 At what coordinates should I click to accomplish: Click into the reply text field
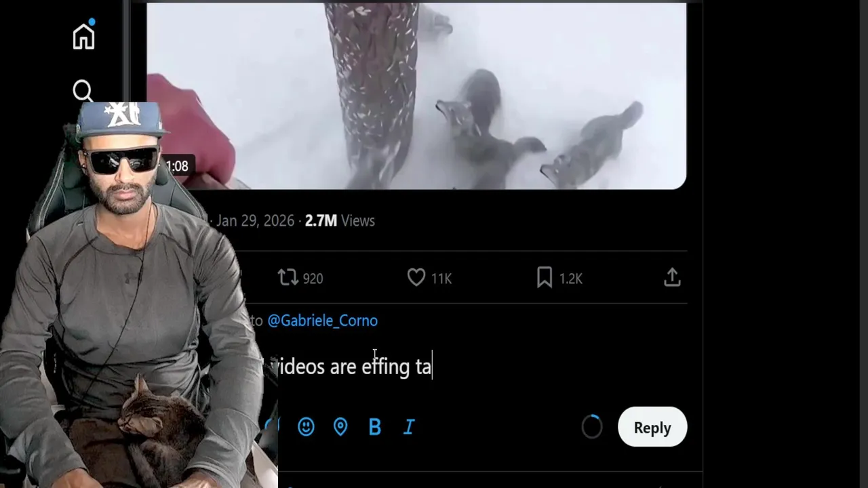[475, 367]
